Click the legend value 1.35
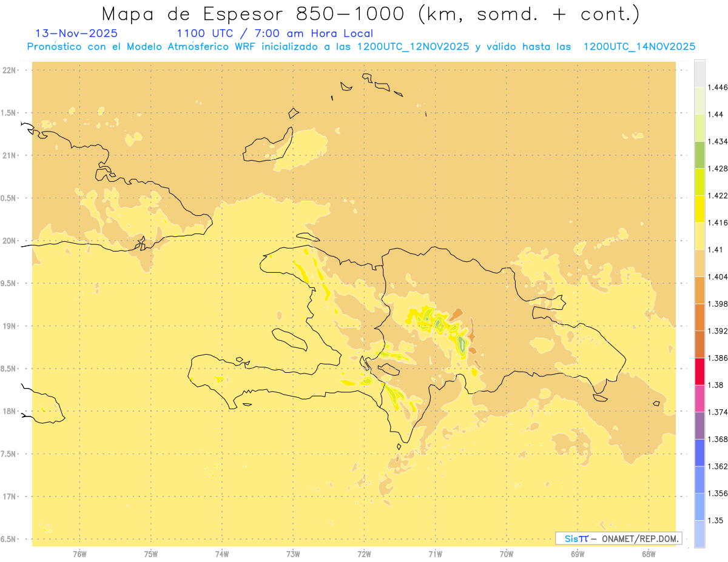This screenshot has width=728, height=562. pyautogui.click(x=715, y=520)
